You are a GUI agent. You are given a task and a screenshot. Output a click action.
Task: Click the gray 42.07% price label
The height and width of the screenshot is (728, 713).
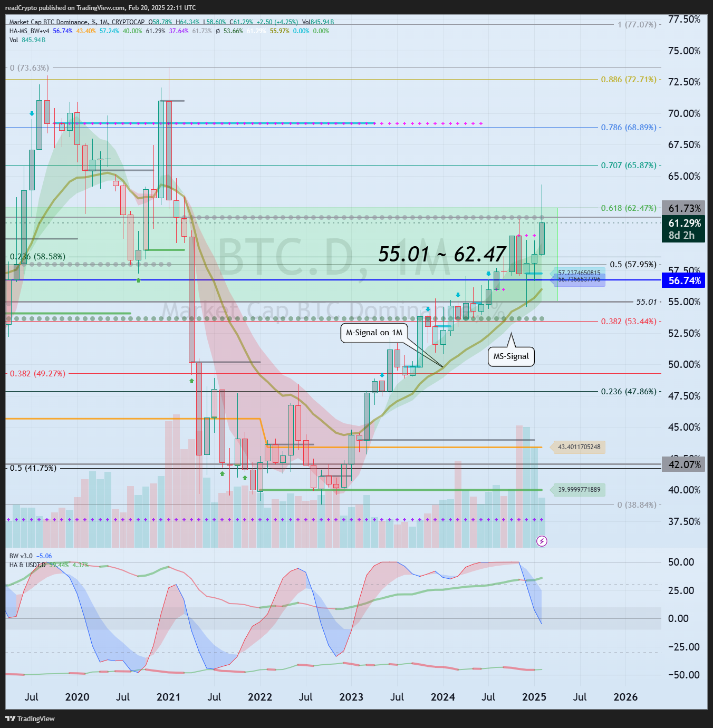click(x=683, y=464)
